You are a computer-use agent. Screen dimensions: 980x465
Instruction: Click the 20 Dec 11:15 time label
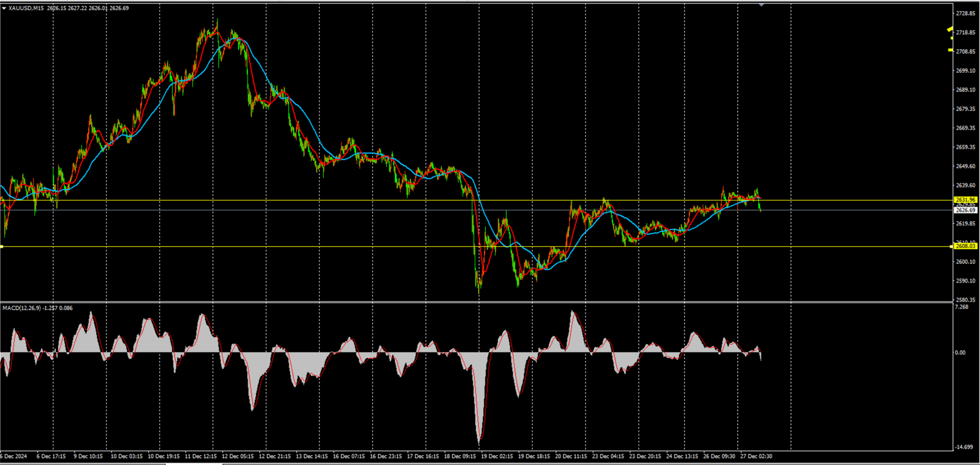pyautogui.click(x=571, y=456)
